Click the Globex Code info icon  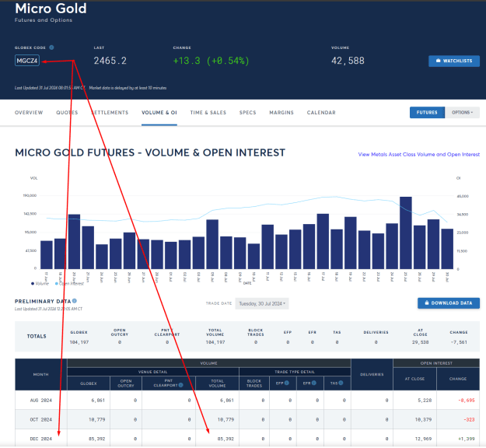pyautogui.click(x=51, y=47)
